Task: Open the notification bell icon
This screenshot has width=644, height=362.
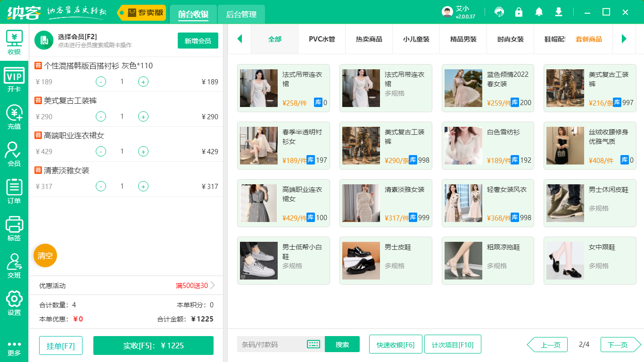Action: [x=538, y=12]
